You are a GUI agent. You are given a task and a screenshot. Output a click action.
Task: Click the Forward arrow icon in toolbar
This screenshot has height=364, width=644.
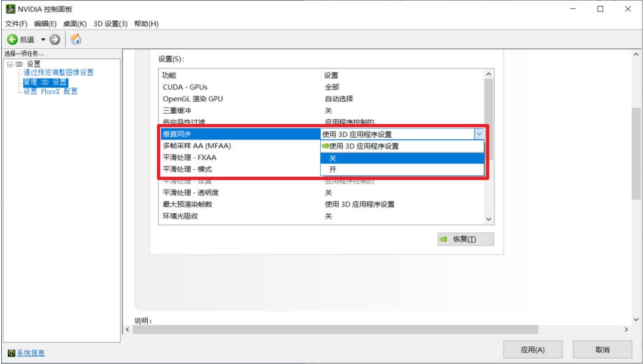55,39
